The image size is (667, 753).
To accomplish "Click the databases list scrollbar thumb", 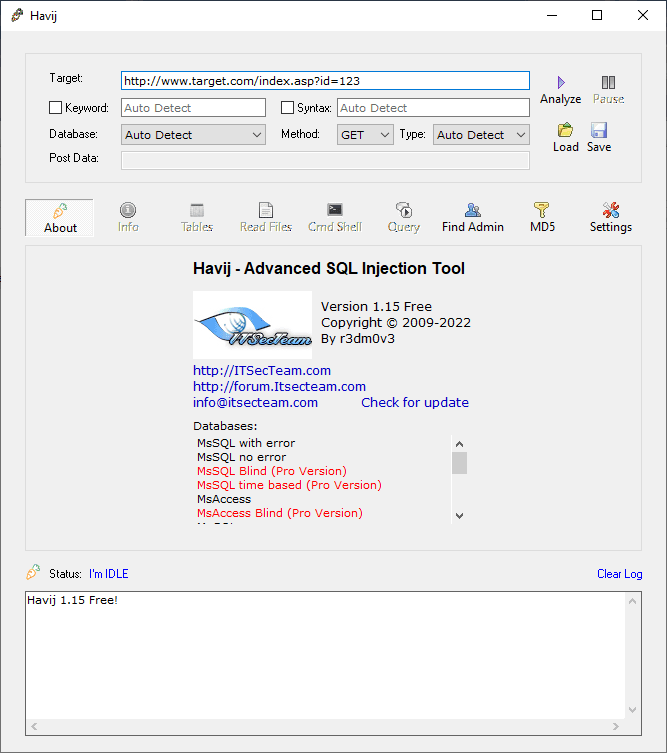I will tap(459, 463).
